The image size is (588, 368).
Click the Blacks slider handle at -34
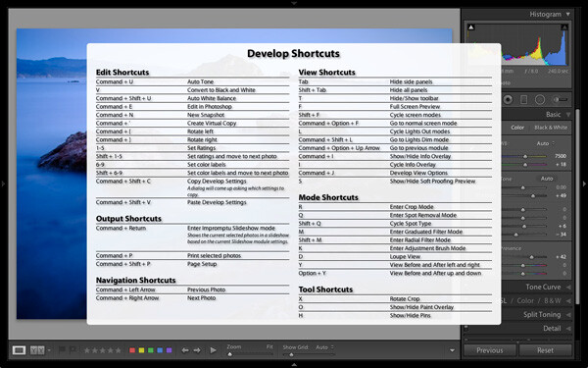[516, 235]
